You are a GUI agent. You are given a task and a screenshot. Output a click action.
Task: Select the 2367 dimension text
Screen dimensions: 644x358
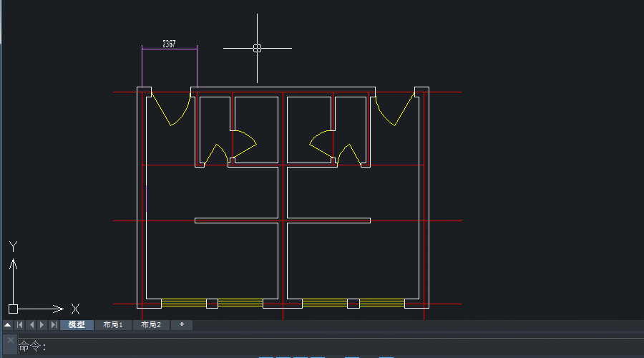(x=169, y=44)
